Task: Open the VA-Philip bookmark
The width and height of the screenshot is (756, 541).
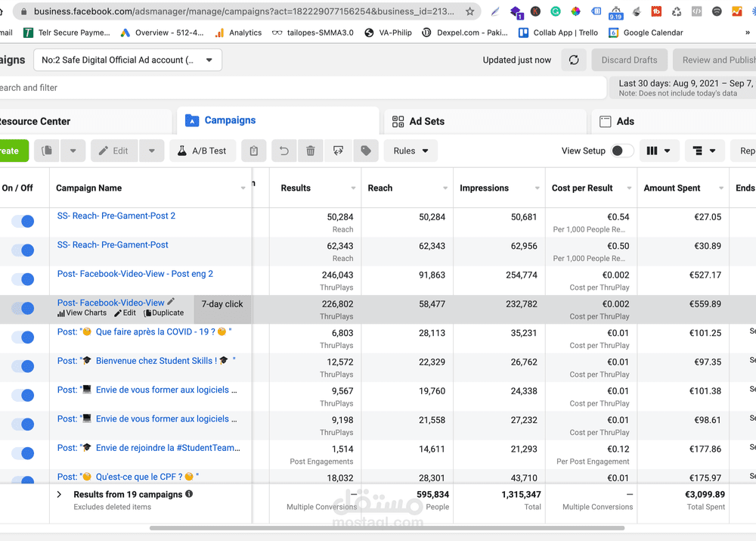Action: 388,33
